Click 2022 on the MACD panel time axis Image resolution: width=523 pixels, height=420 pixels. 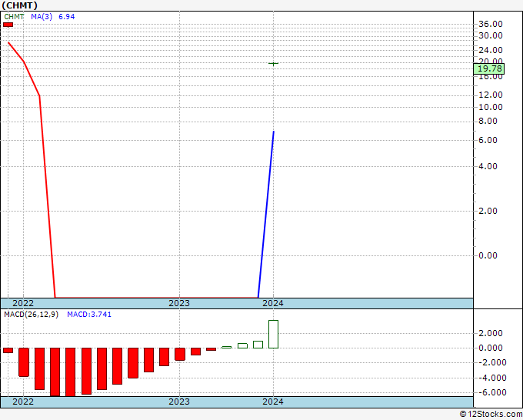(x=23, y=402)
